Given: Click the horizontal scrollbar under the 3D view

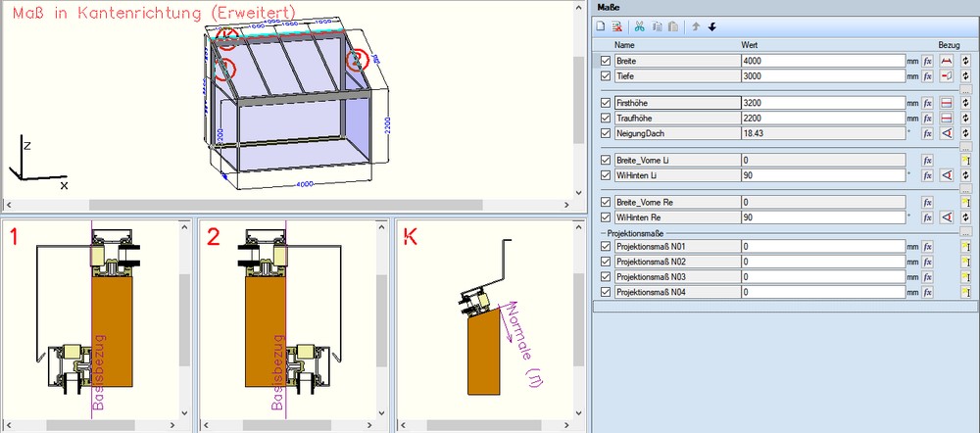Looking at the screenshot, I should 294,205.
